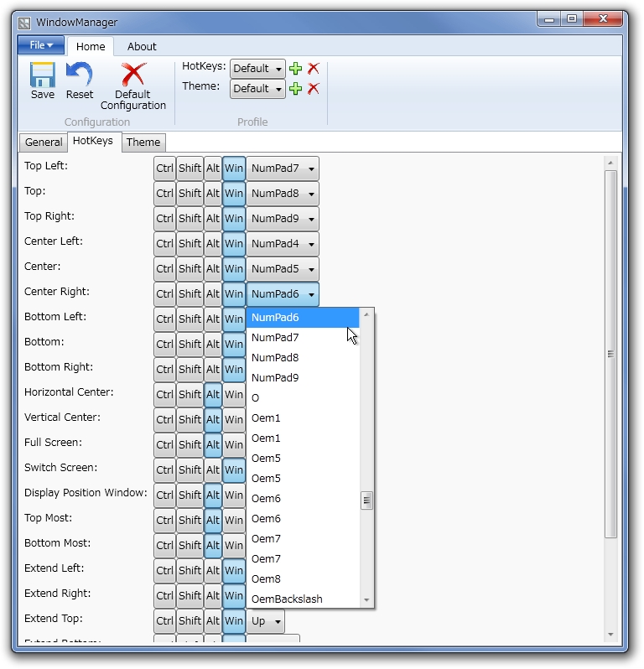
Task: Toggle Alt modifier for Horizontal Center
Action: [x=212, y=395]
